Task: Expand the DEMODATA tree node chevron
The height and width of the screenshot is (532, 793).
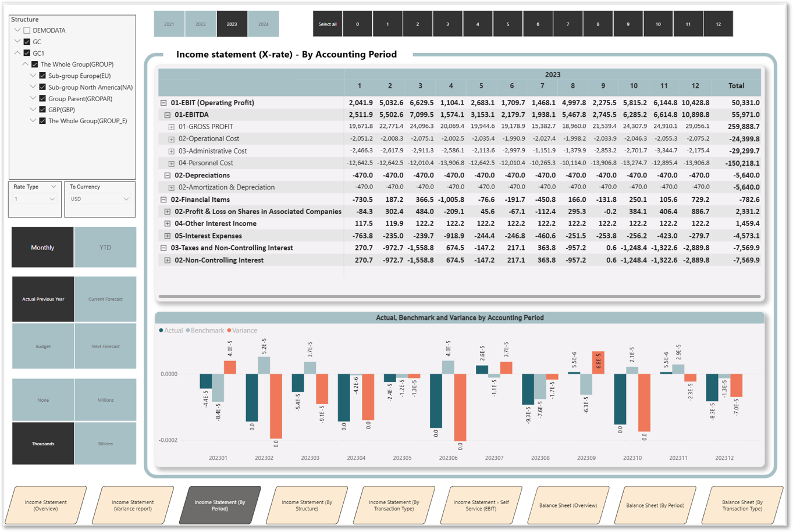Action: tap(17, 30)
